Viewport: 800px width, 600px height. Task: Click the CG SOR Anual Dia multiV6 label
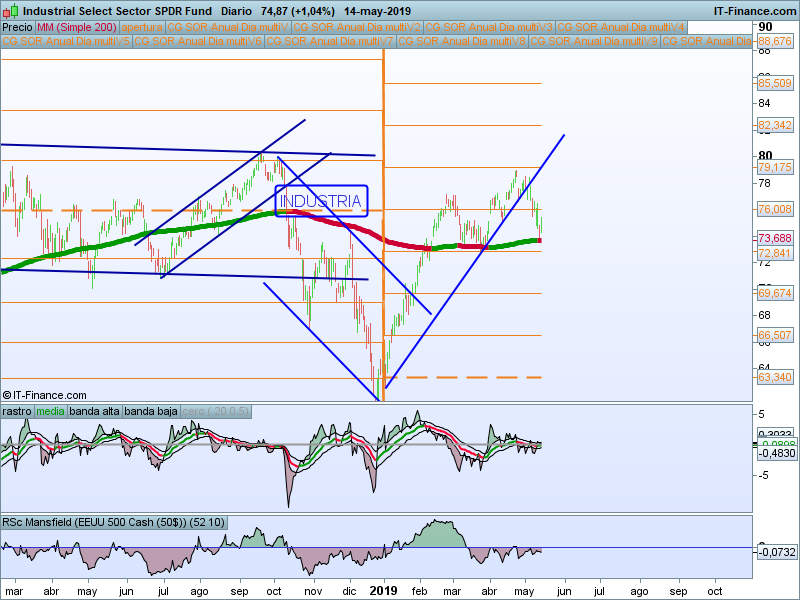pos(198,41)
